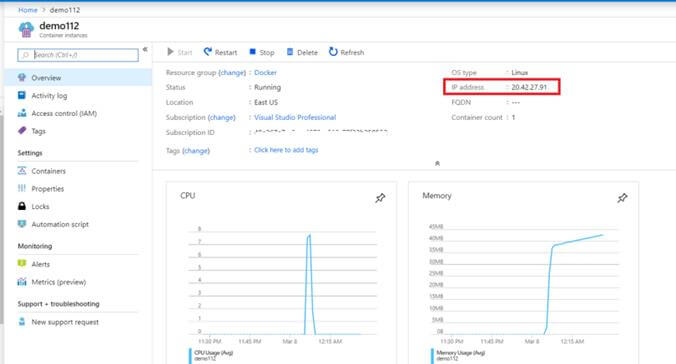
Task: Open the Locks settings
Action: tap(40, 207)
